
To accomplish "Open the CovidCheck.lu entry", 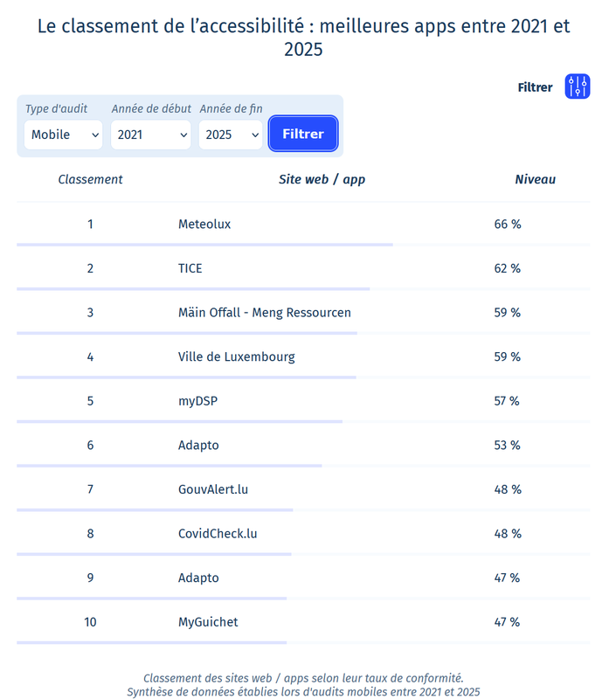I will (x=217, y=534).
